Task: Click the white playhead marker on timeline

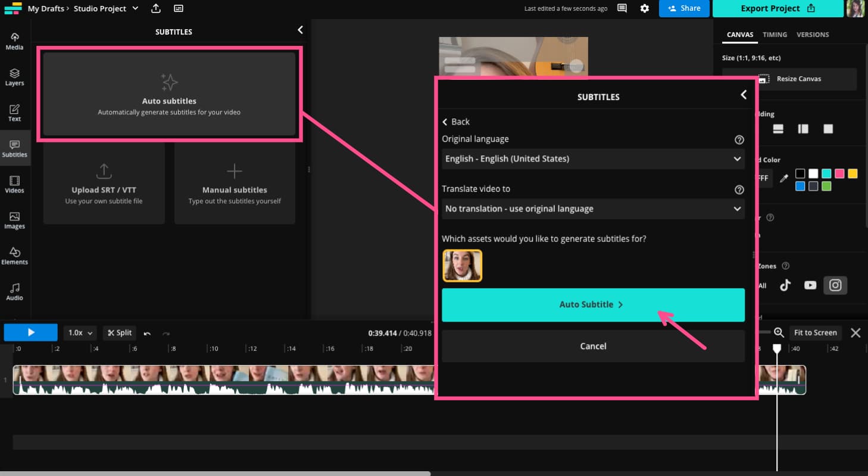Action: [776, 348]
